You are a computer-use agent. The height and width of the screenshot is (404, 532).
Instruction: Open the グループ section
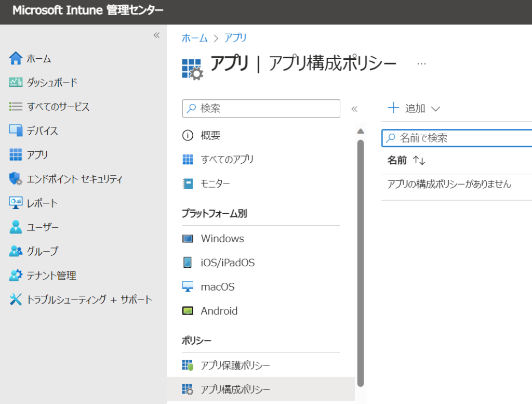(16, 251)
